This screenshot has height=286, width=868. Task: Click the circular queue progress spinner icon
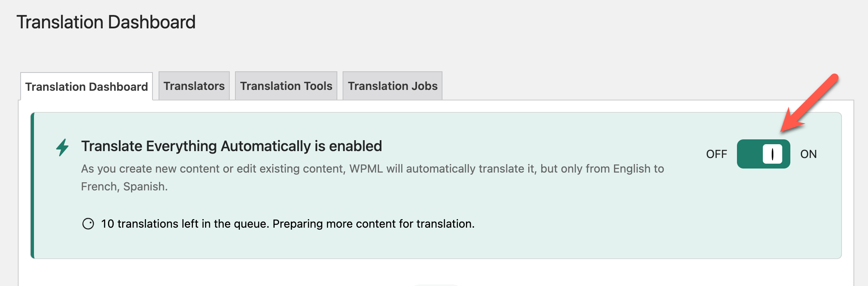click(x=88, y=224)
